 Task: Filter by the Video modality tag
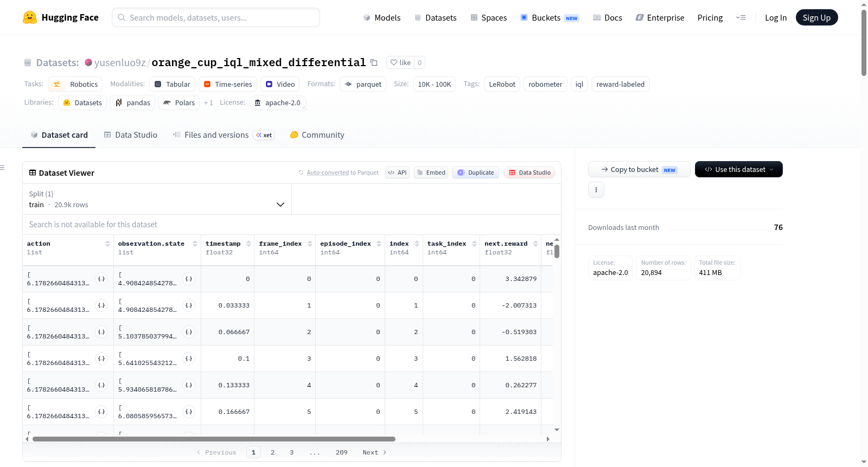(280, 84)
